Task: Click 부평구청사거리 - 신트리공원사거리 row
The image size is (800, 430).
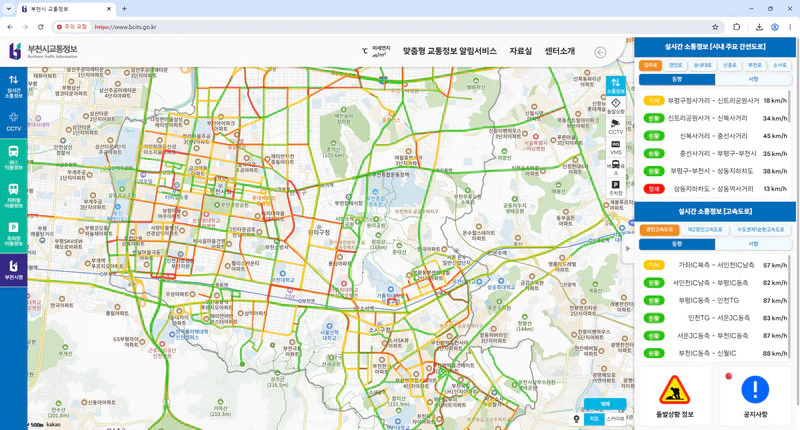Action: click(715, 100)
